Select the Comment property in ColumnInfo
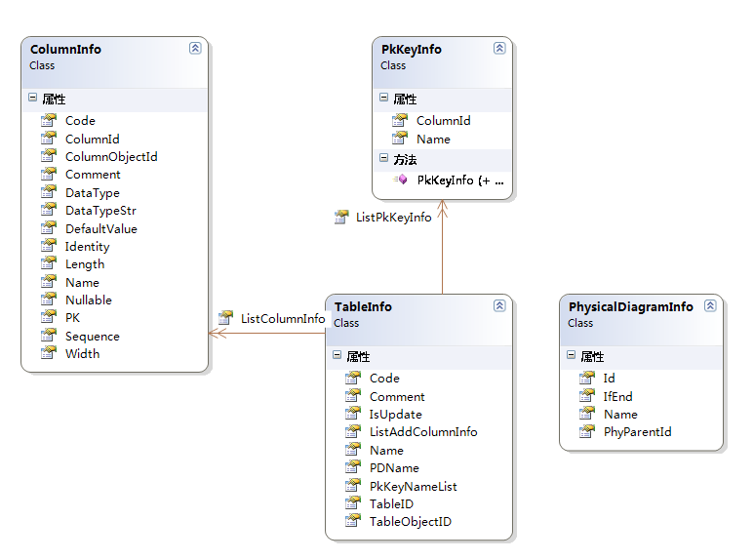This screenshot has height=560, width=754. click(x=93, y=175)
